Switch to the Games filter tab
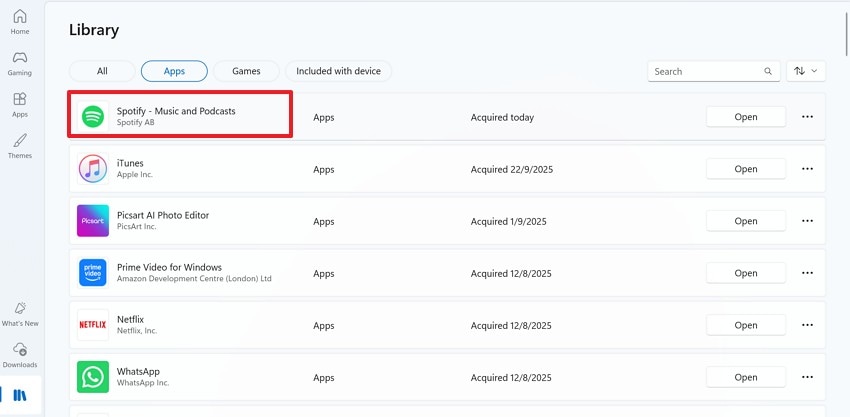The height and width of the screenshot is (417, 850). (246, 71)
